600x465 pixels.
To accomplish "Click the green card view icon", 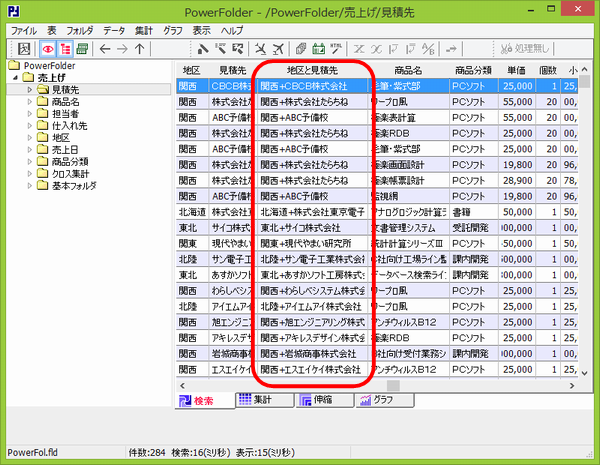I will [82, 49].
